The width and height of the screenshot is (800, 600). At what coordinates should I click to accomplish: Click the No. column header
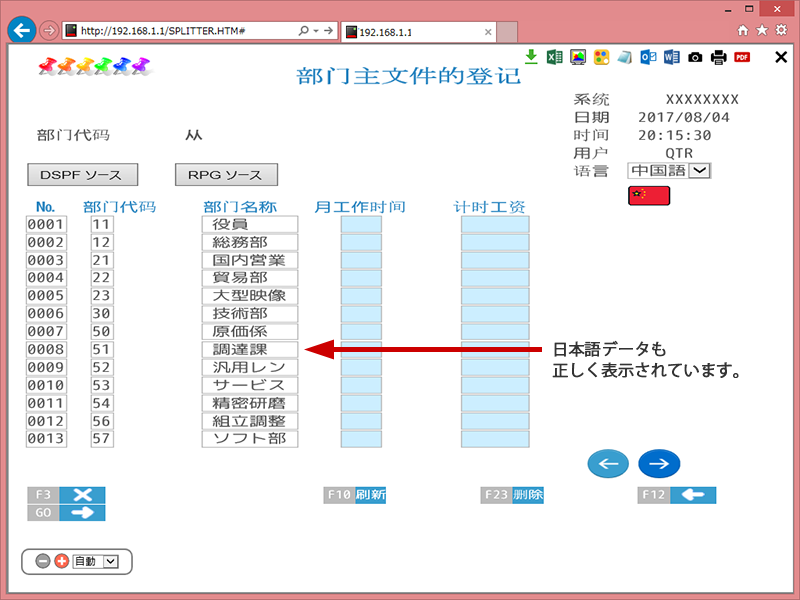click(x=45, y=207)
